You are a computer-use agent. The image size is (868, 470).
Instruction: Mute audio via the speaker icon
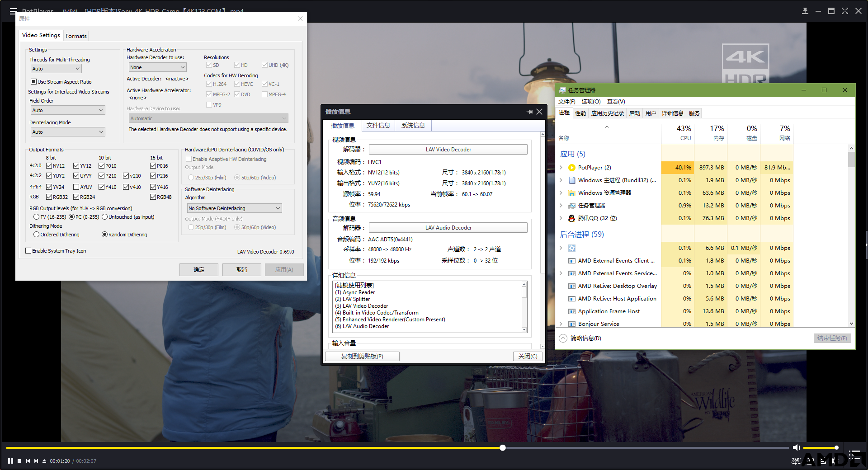tap(796, 447)
